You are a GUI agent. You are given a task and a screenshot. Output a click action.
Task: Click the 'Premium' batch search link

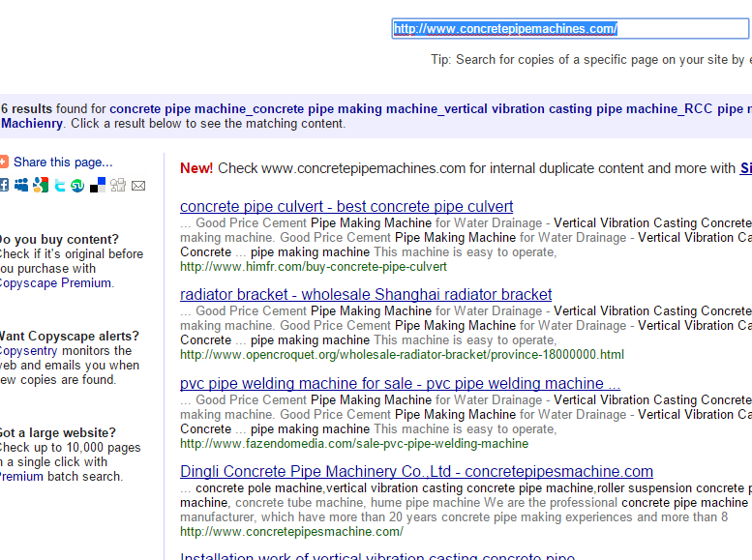[x=21, y=477]
